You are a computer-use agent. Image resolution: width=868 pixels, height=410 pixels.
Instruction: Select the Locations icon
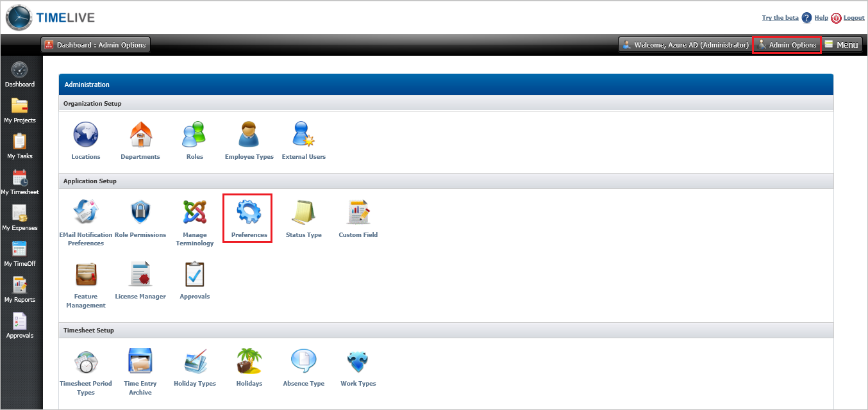(85, 135)
